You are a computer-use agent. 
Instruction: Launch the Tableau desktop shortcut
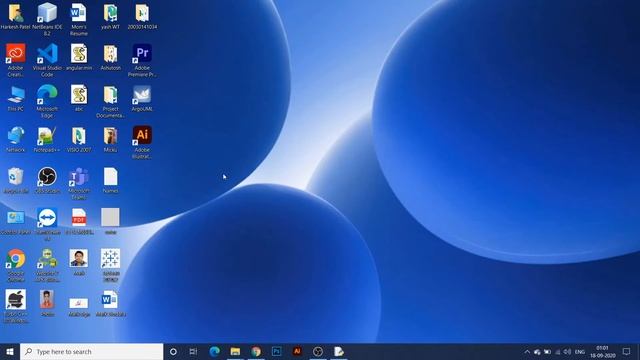click(110, 259)
